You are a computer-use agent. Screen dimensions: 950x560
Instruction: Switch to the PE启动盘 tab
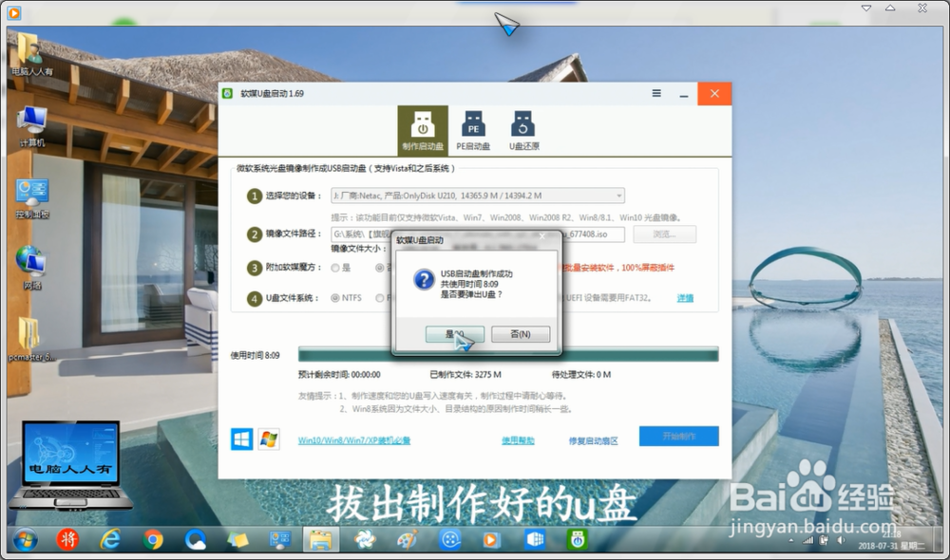[473, 131]
